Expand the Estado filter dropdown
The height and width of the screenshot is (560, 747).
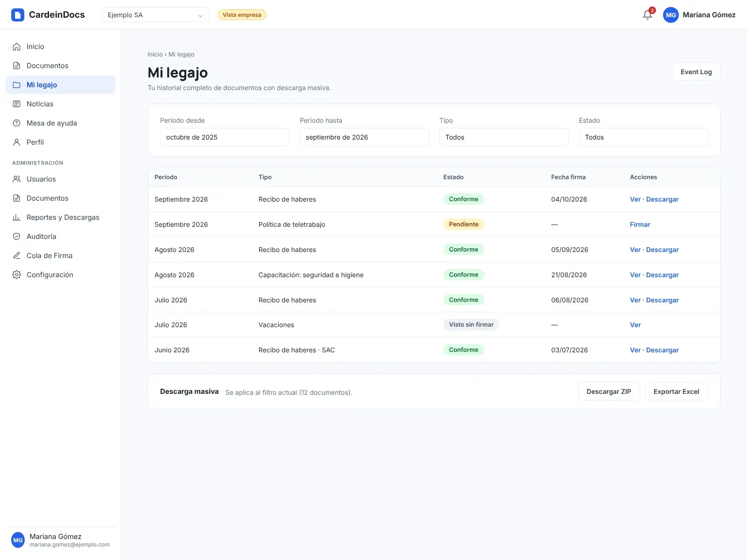click(643, 137)
